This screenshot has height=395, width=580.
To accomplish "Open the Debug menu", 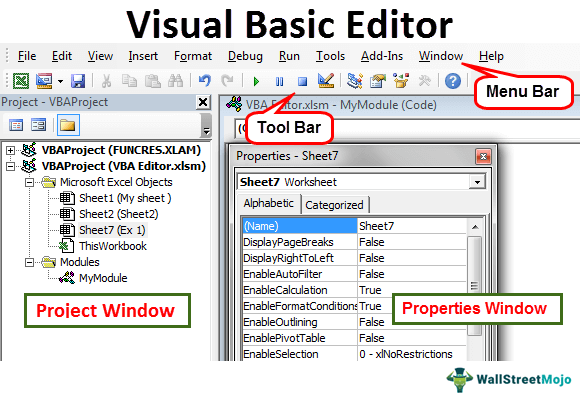I will (245, 56).
